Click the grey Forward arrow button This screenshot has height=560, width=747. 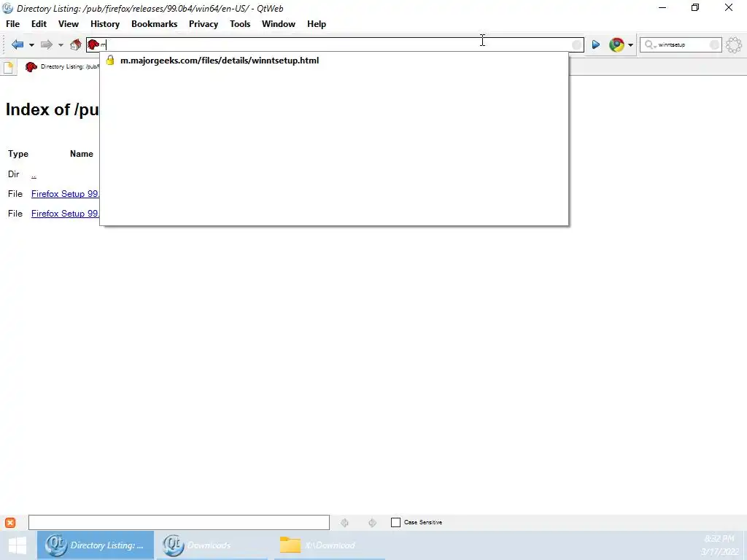pos(46,44)
